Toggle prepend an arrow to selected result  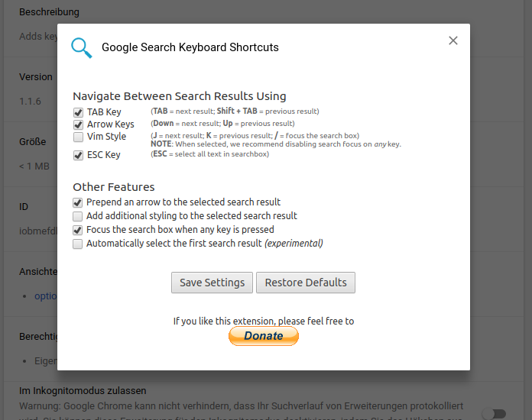[x=77, y=202]
